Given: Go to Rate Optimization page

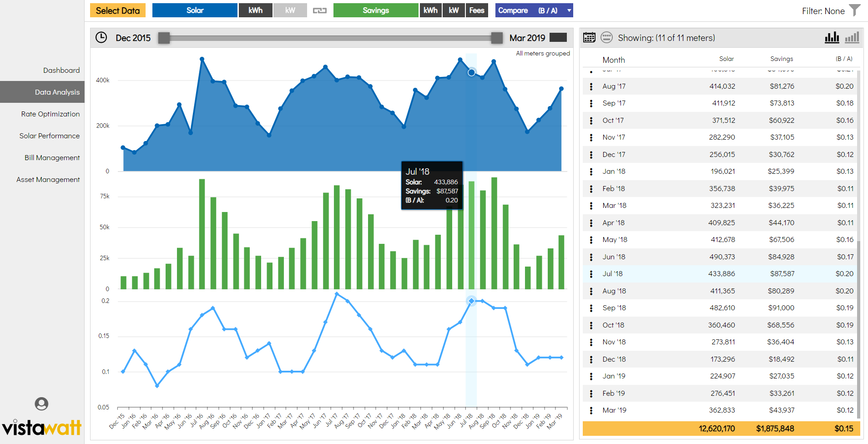Looking at the screenshot, I should pos(50,114).
